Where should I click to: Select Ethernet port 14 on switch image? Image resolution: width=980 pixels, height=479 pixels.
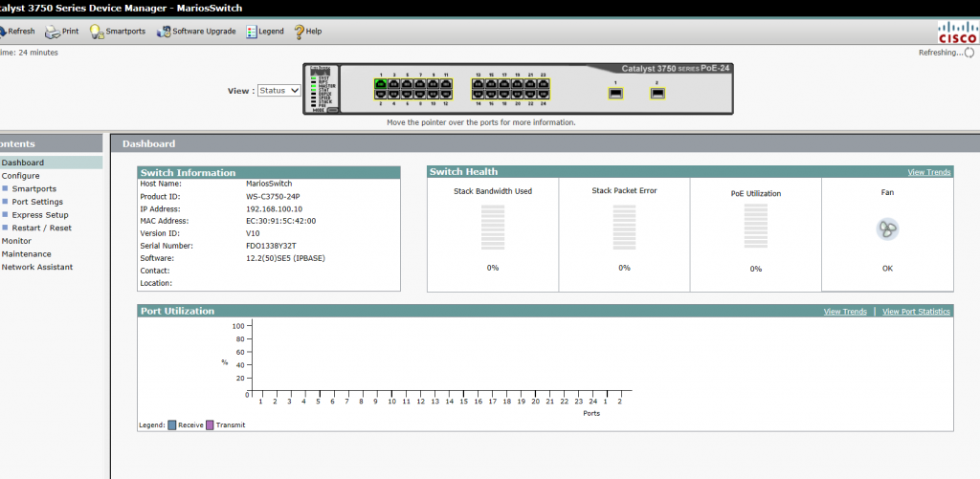coord(479,95)
